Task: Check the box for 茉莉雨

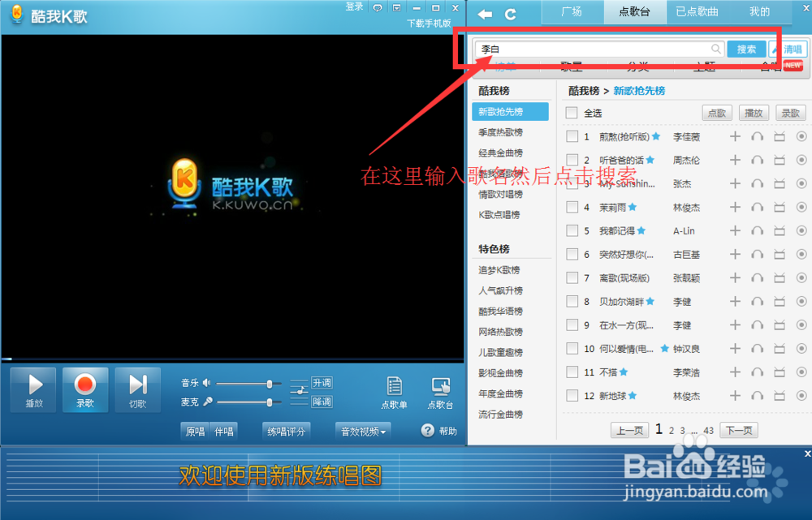Action: pyautogui.click(x=572, y=207)
